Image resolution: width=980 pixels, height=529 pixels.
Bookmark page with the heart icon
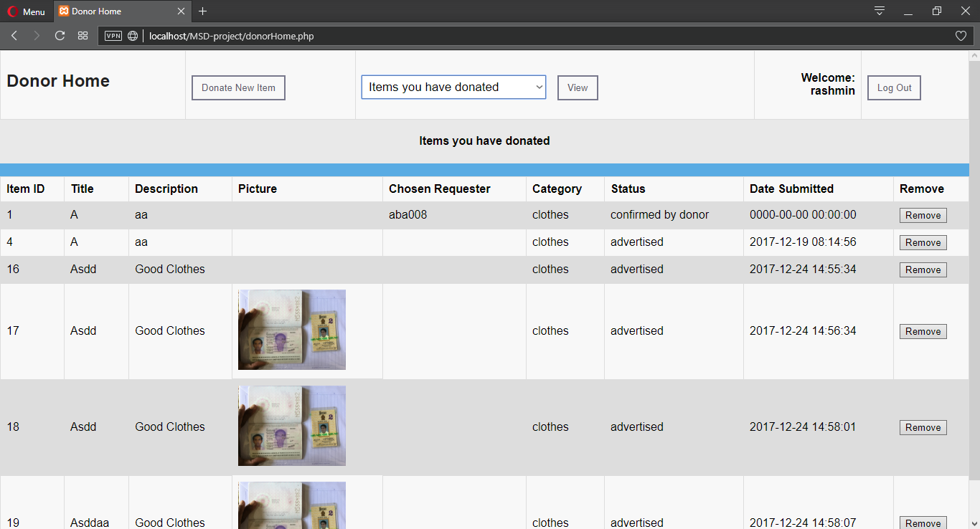pyautogui.click(x=961, y=36)
